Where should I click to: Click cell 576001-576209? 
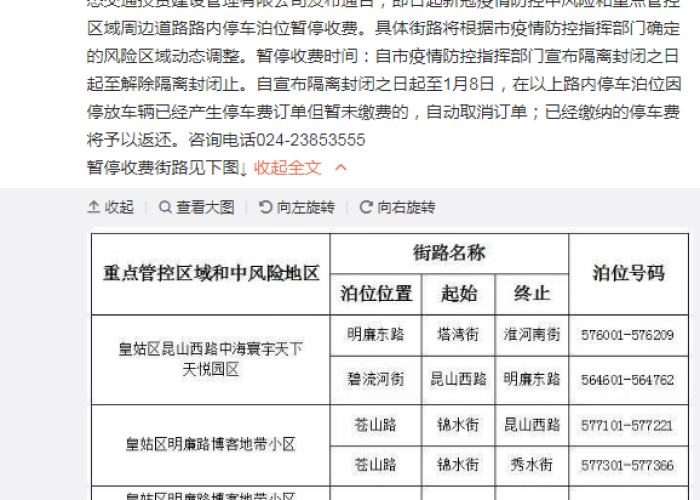point(629,335)
